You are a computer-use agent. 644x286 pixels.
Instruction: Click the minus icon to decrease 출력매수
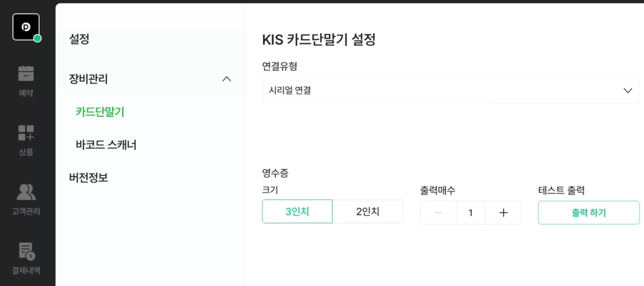pyautogui.click(x=438, y=213)
